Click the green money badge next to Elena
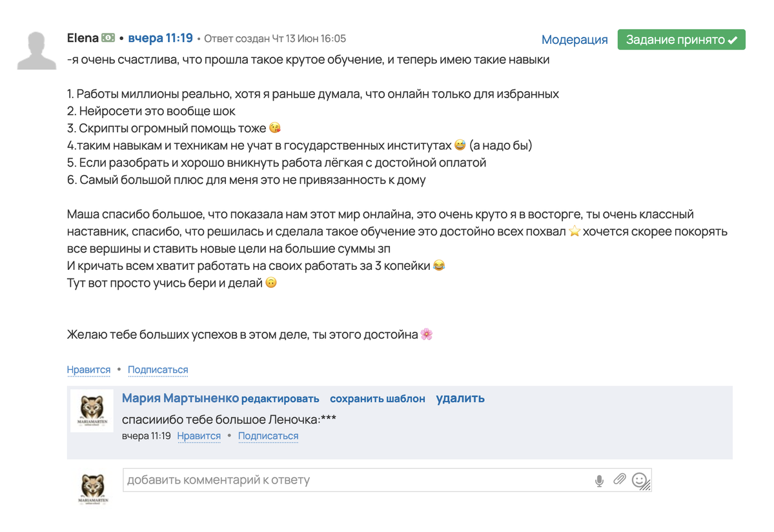 (x=108, y=38)
